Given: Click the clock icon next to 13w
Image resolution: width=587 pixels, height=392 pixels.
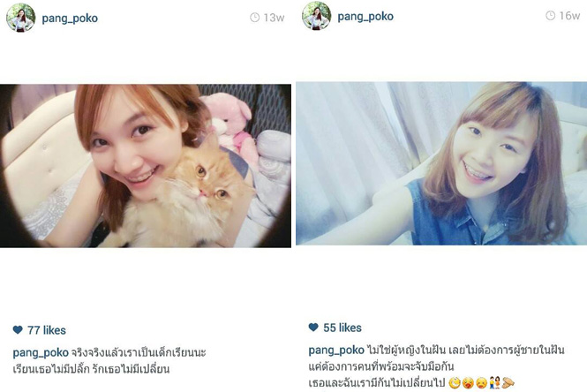Looking at the screenshot, I should point(254,18).
